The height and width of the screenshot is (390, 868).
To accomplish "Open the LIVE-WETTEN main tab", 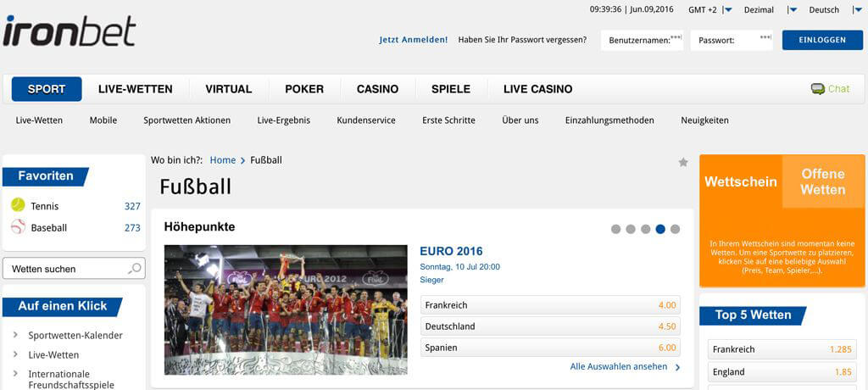I will [136, 89].
